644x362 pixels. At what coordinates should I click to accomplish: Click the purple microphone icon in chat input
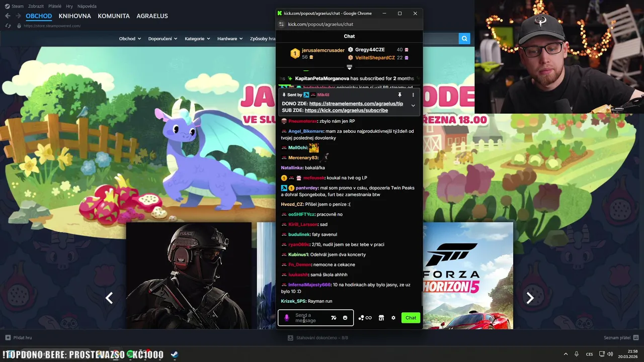coord(287,318)
